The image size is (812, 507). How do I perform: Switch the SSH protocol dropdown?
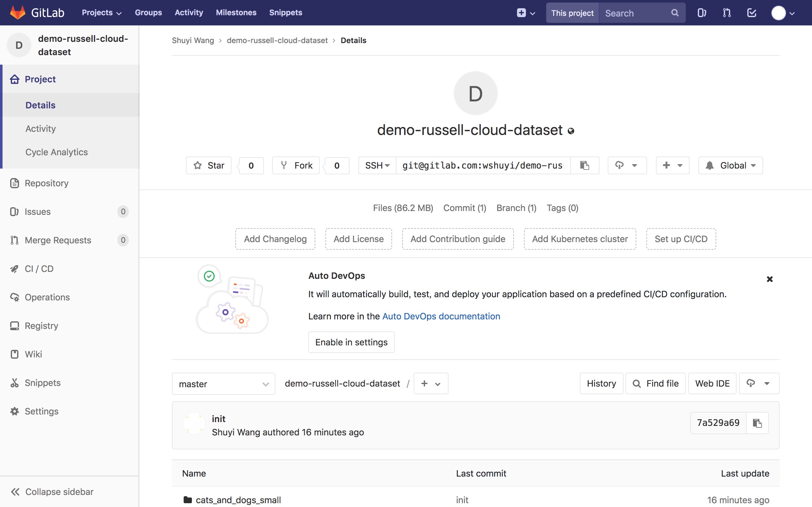tap(377, 165)
